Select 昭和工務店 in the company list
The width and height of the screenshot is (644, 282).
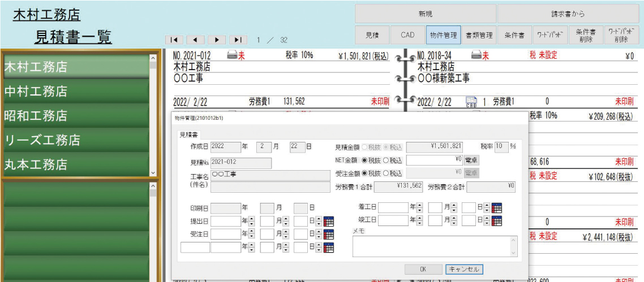click(76, 115)
